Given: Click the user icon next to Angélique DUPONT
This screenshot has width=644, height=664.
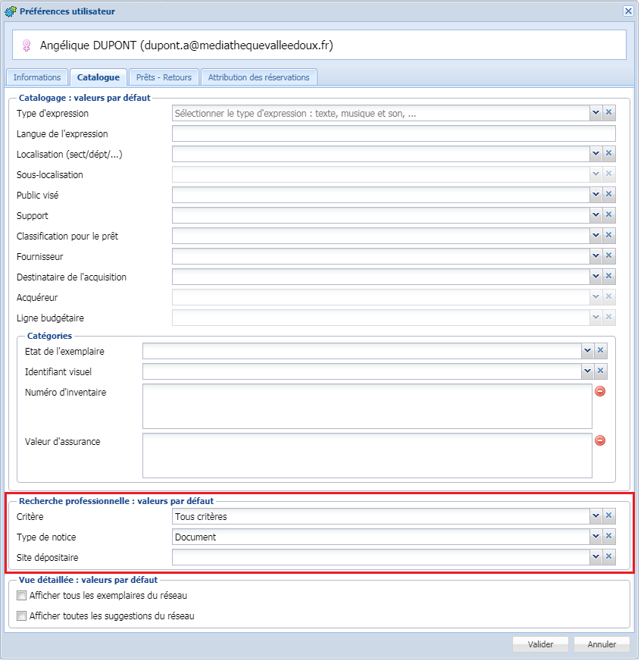Looking at the screenshot, I should click(27, 45).
